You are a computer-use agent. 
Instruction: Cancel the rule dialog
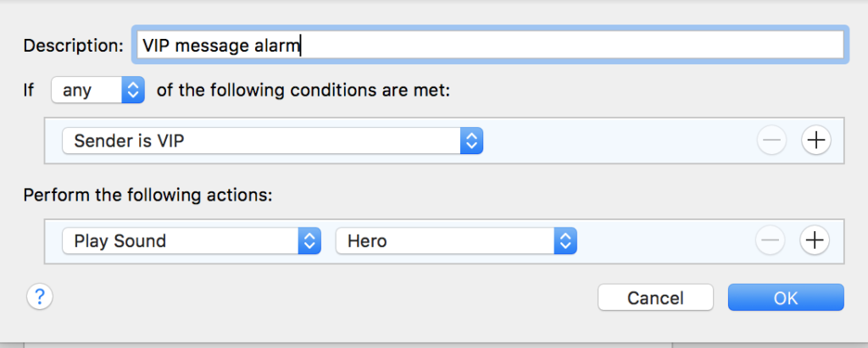(655, 298)
